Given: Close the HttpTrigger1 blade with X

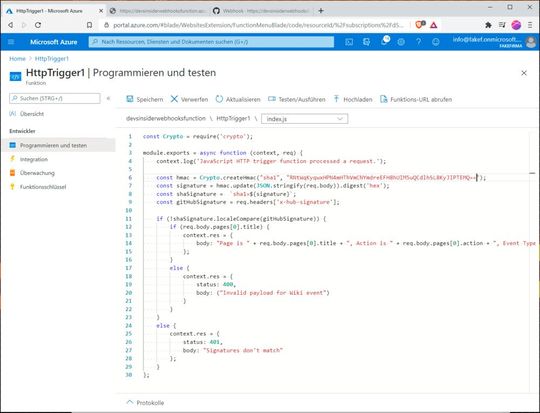Looking at the screenshot, I should tap(524, 73).
